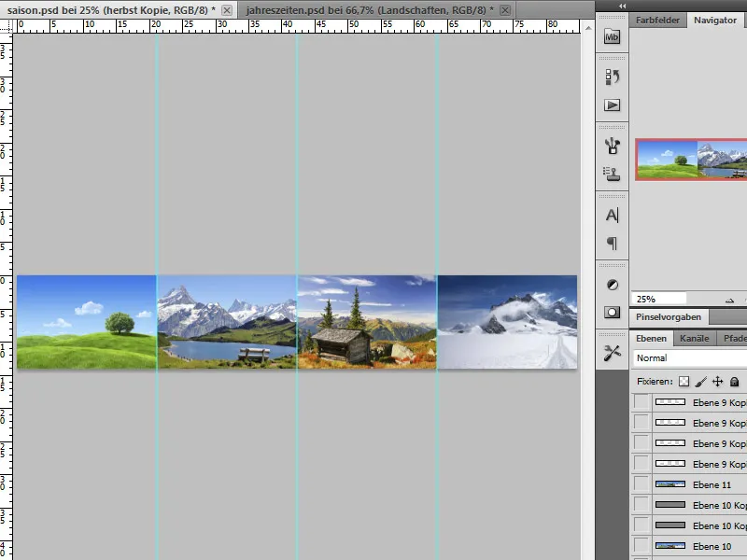The height and width of the screenshot is (560, 747).
Task: Lock image pixels with brush icon
Action: click(701, 382)
